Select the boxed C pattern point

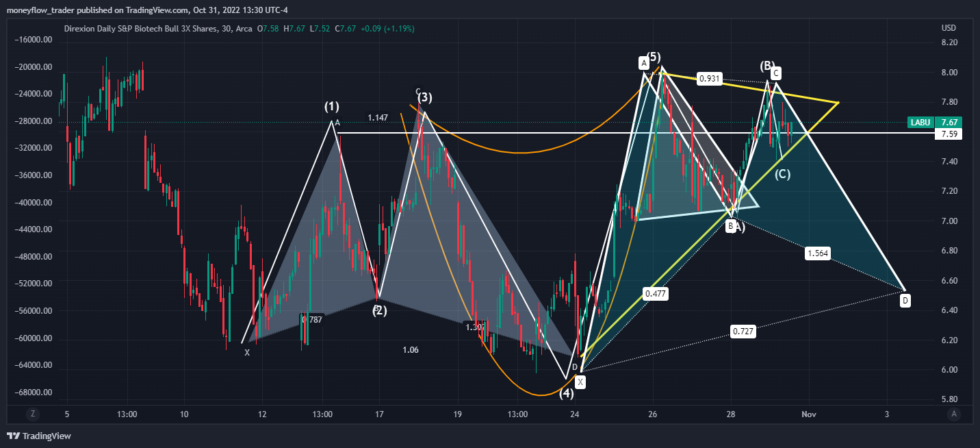[776, 73]
